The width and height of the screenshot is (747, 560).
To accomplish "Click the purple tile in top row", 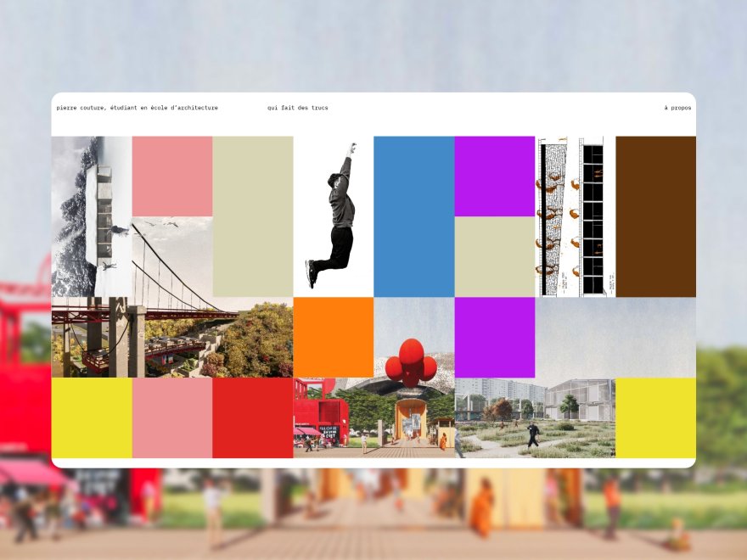I will 497,174.
